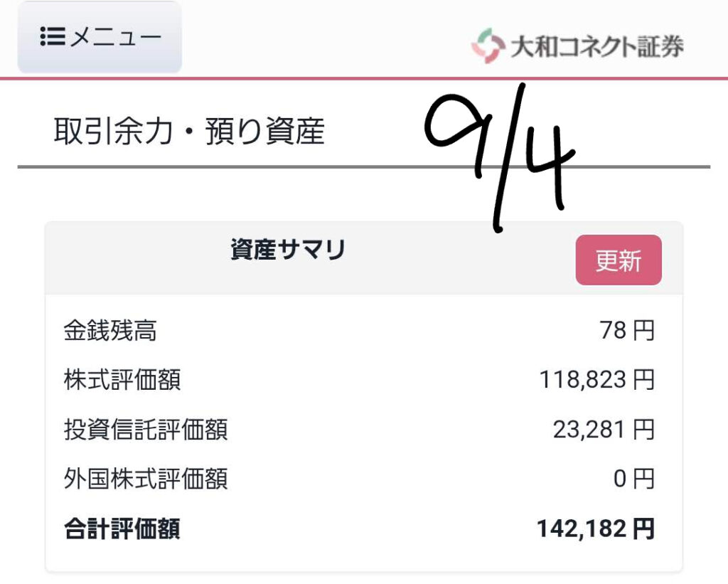Click the 23,281 円 investment trust value

[604, 429]
